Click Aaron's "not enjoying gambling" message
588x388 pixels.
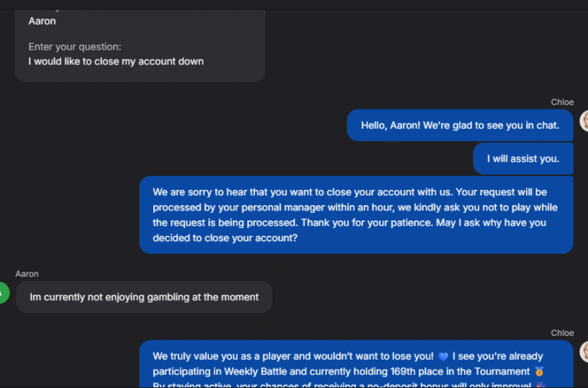(144, 297)
